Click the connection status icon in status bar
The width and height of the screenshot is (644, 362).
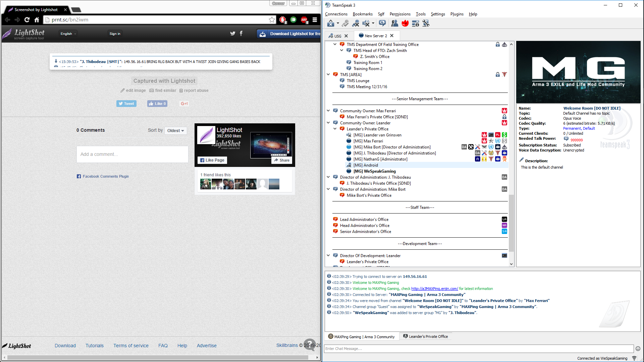click(634, 358)
